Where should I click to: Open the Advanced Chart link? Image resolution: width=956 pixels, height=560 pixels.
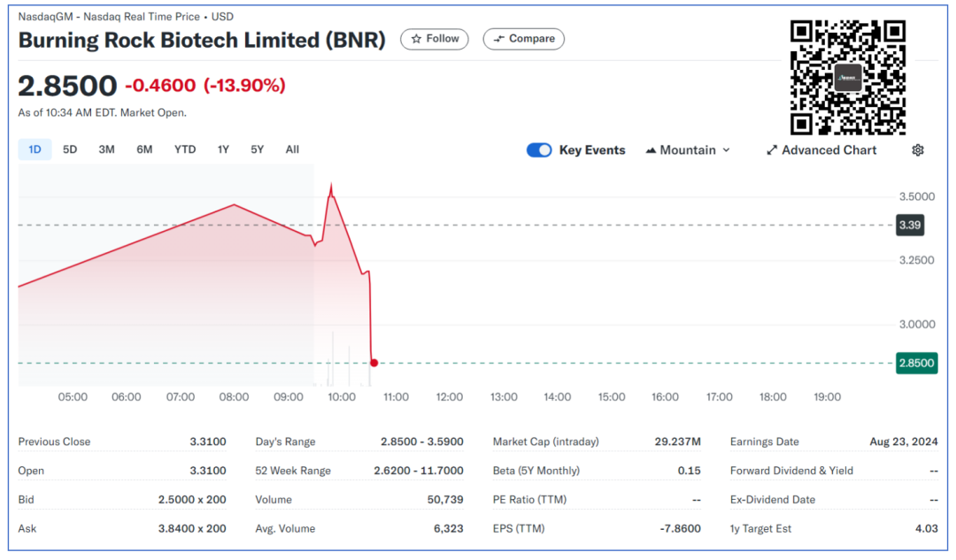[x=829, y=150]
